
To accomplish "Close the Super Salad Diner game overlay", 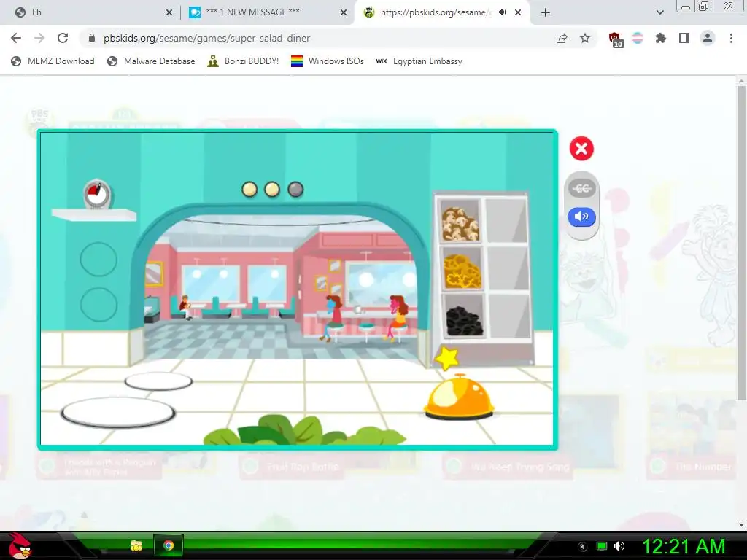I will point(581,149).
